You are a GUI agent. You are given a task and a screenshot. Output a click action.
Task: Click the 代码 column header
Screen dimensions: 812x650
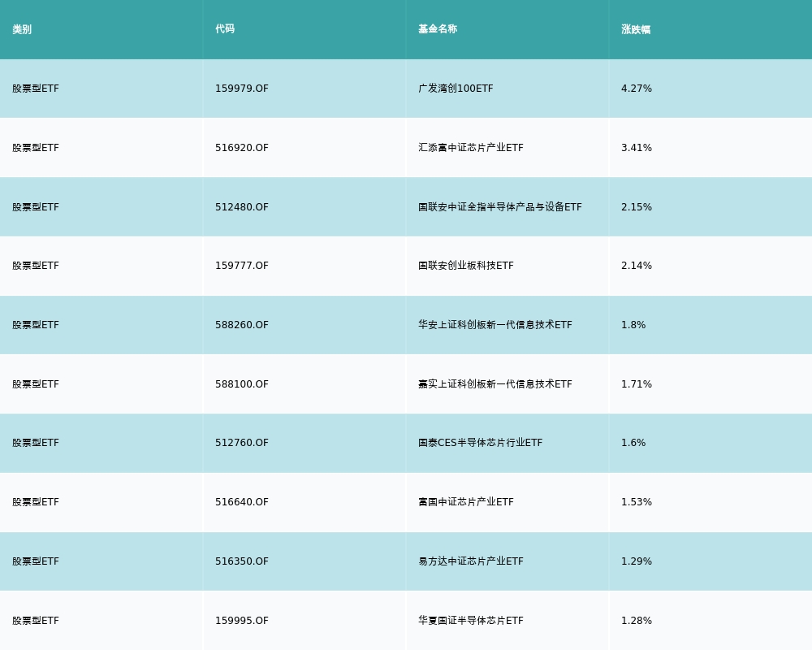[225, 29]
